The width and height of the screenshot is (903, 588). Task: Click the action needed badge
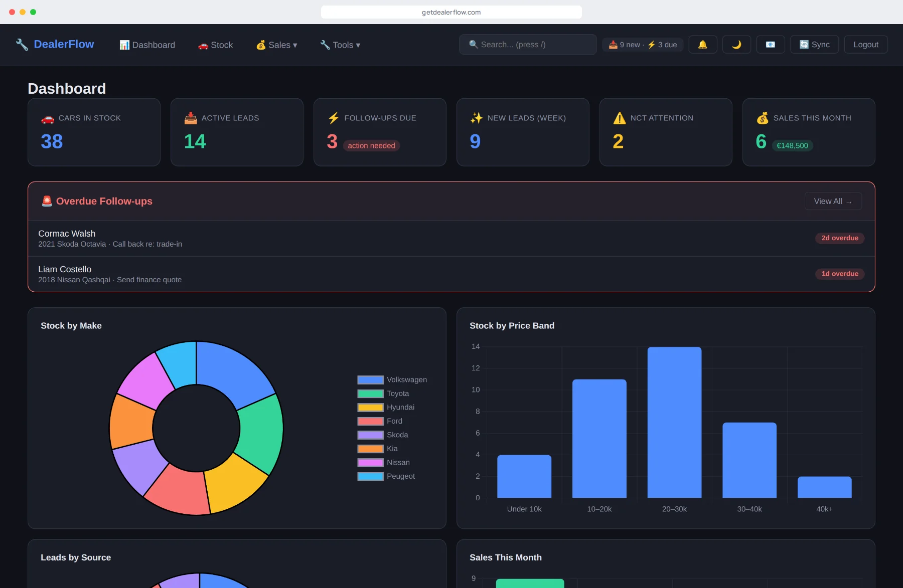[371, 145]
